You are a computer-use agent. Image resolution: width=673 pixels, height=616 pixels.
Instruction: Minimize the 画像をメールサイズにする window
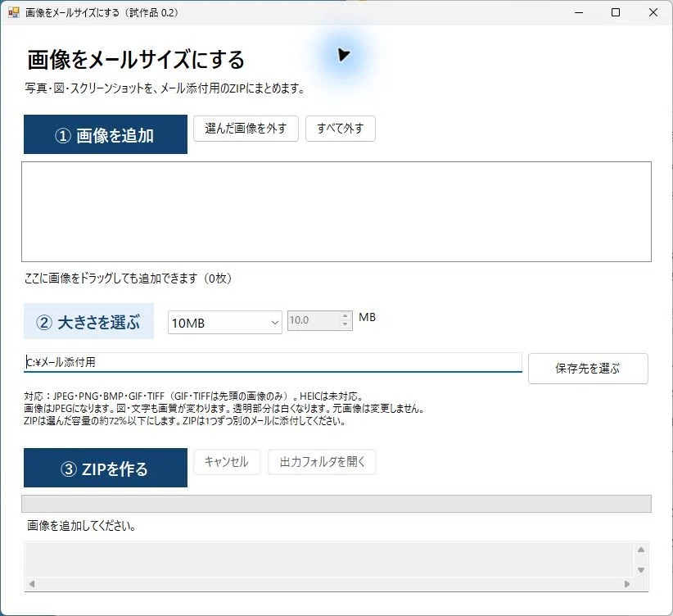click(x=579, y=12)
